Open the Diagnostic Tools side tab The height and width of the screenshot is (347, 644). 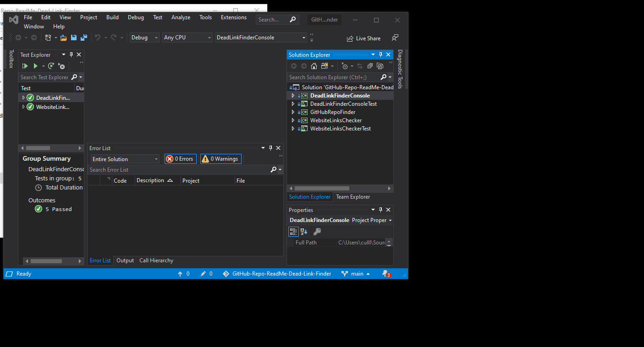point(400,69)
